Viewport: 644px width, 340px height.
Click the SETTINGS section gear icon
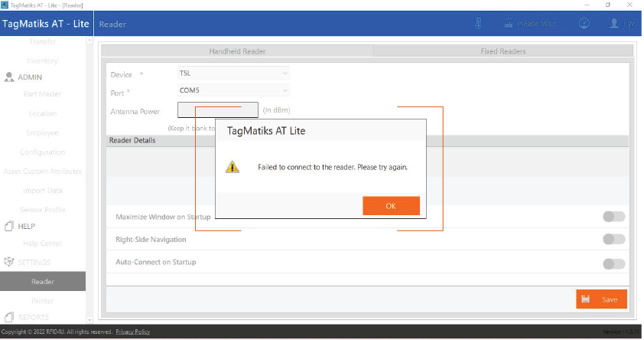(x=9, y=262)
